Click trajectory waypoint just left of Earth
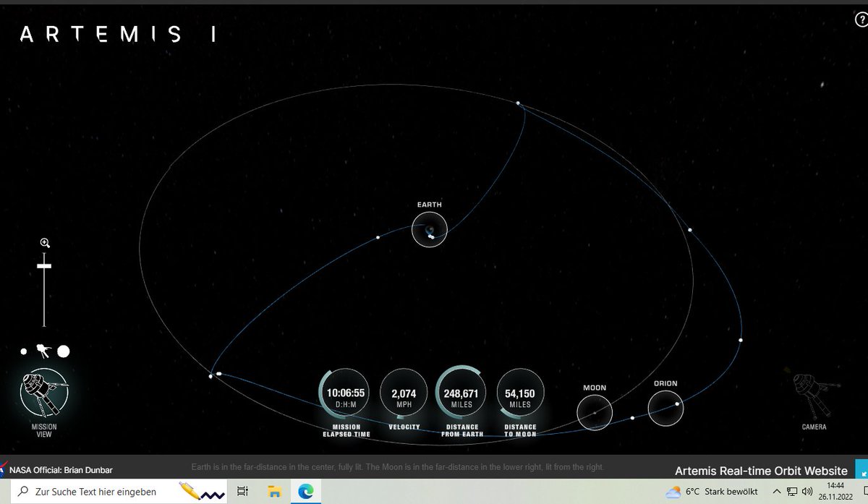868x504 pixels. coord(378,237)
